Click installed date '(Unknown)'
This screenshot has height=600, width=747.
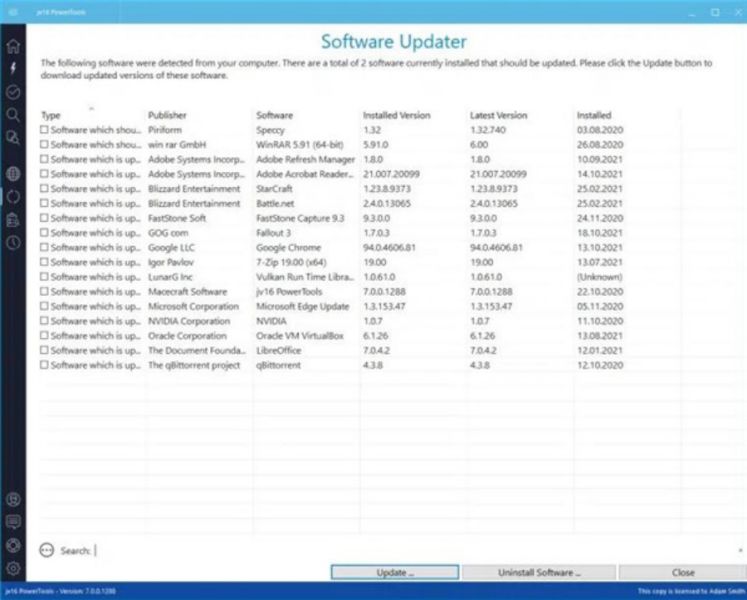pos(599,277)
